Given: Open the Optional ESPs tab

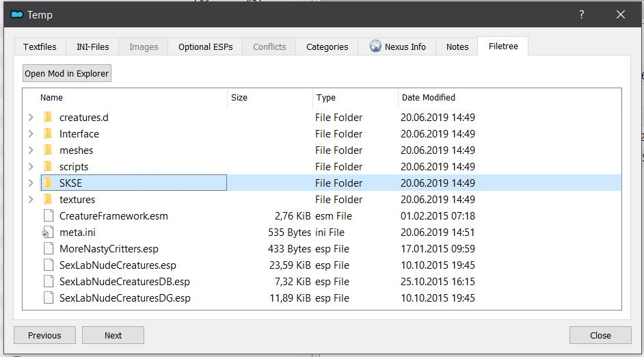Looking at the screenshot, I should pyautogui.click(x=205, y=47).
